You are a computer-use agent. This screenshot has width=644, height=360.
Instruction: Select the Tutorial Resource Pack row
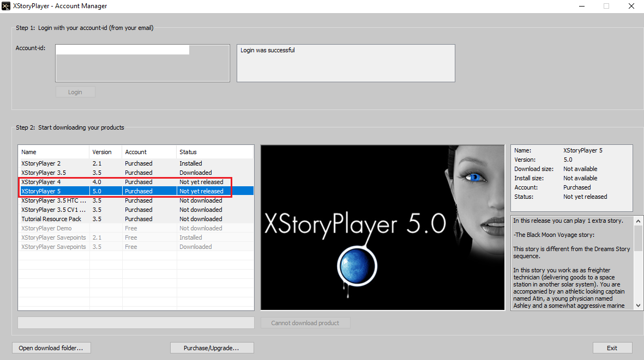tap(136, 219)
